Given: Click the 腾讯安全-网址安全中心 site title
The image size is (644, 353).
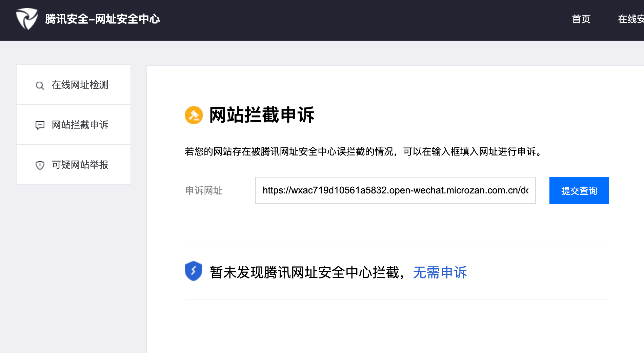Looking at the screenshot, I should coord(102,19).
